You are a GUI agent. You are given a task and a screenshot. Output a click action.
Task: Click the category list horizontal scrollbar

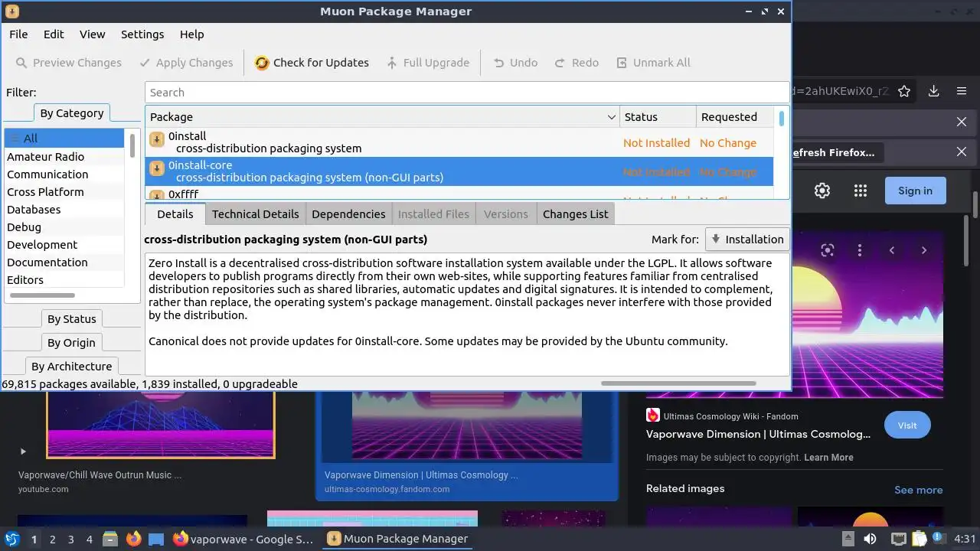[41, 295]
